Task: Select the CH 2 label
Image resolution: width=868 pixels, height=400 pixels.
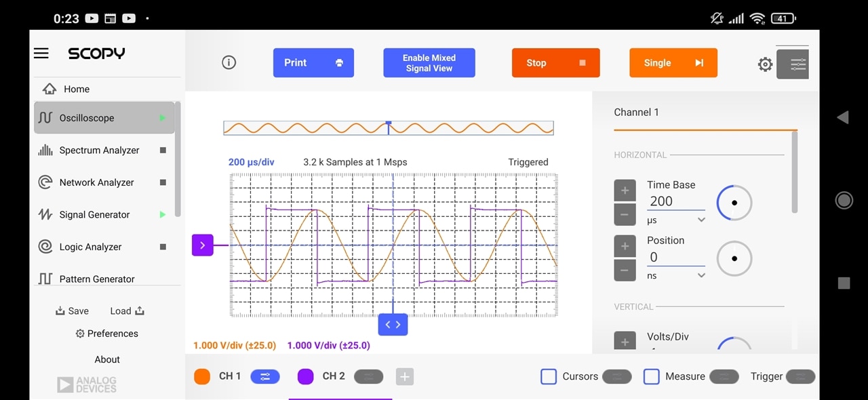Action: [334, 376]
